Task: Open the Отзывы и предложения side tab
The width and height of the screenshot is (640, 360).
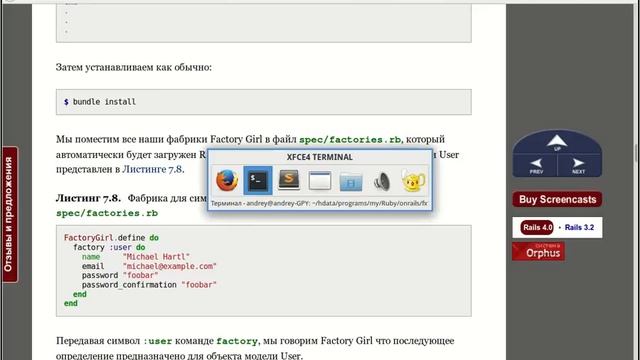Action: click(10, 214)
